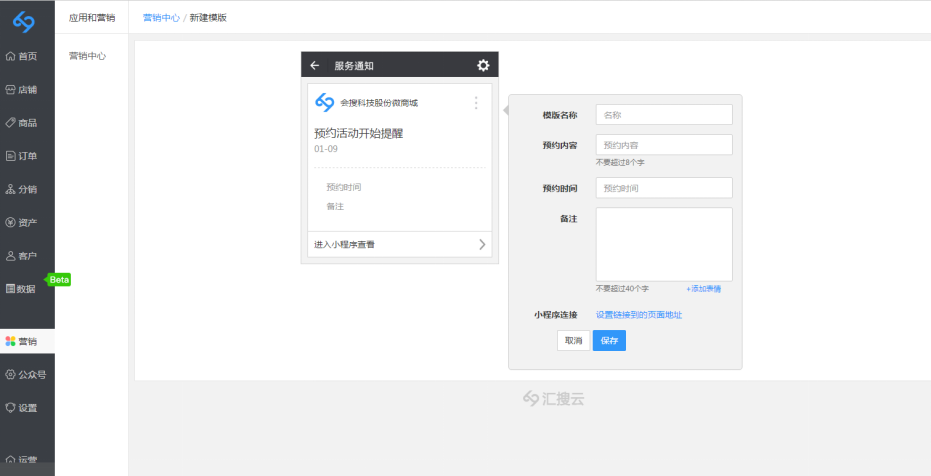
Task: Click the 保存 button
Action: click(609, 341)
